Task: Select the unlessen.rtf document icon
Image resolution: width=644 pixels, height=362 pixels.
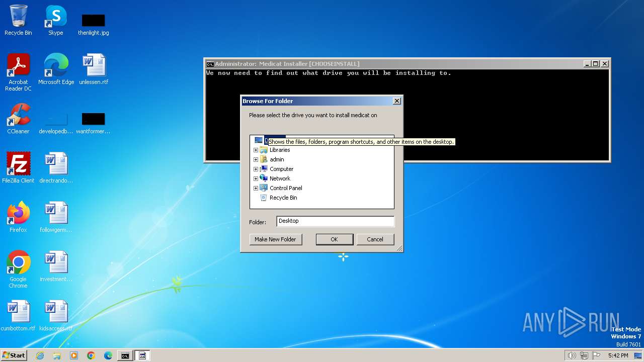Action: pyautogui.click(x=94, y=69)
